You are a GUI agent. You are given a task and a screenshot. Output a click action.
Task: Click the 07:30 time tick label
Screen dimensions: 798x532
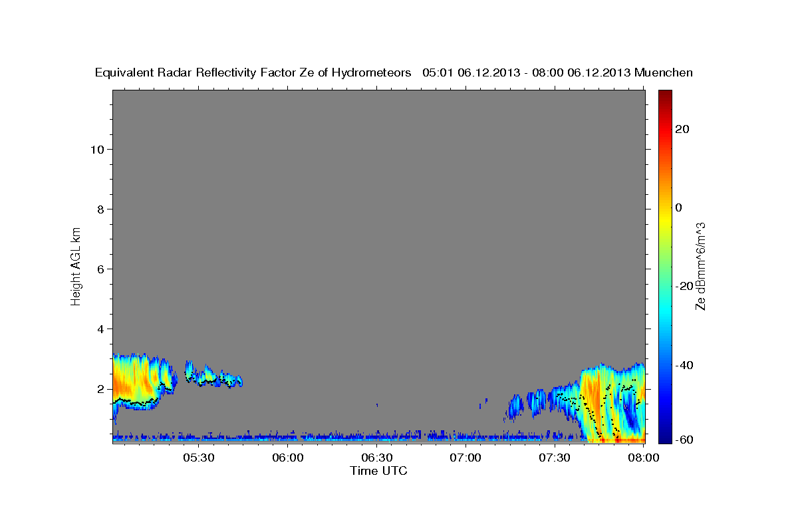point(555,458)
